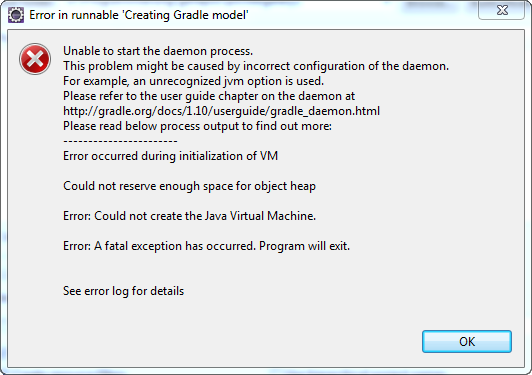532x375 pixels.
Task: Click 'Please refer to the user guide' line
Action: coord(209,96)
